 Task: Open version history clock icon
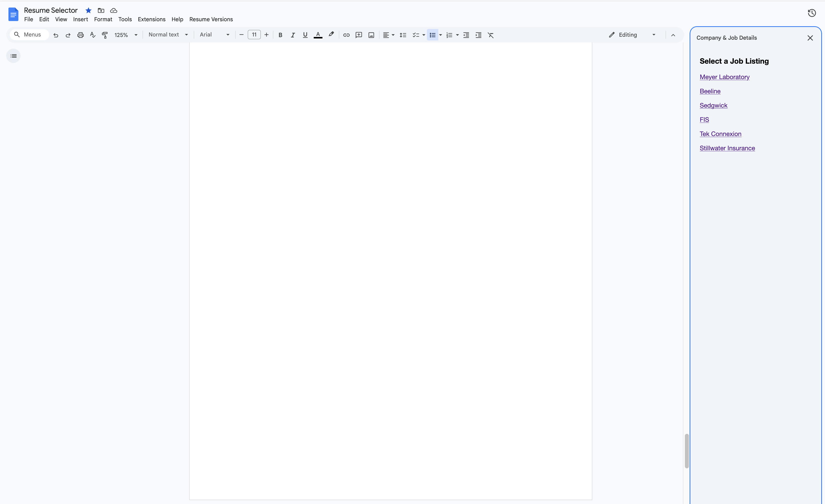pyautogui.click(x=812, y=13)
